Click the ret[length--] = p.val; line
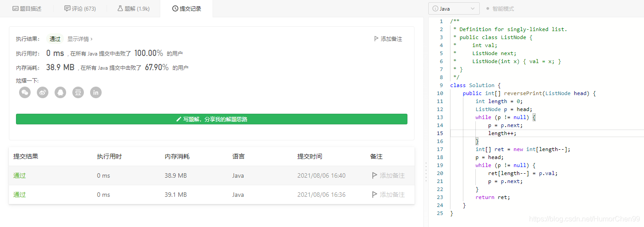Screen dimensions: 644x227 [x=523, y=173]
